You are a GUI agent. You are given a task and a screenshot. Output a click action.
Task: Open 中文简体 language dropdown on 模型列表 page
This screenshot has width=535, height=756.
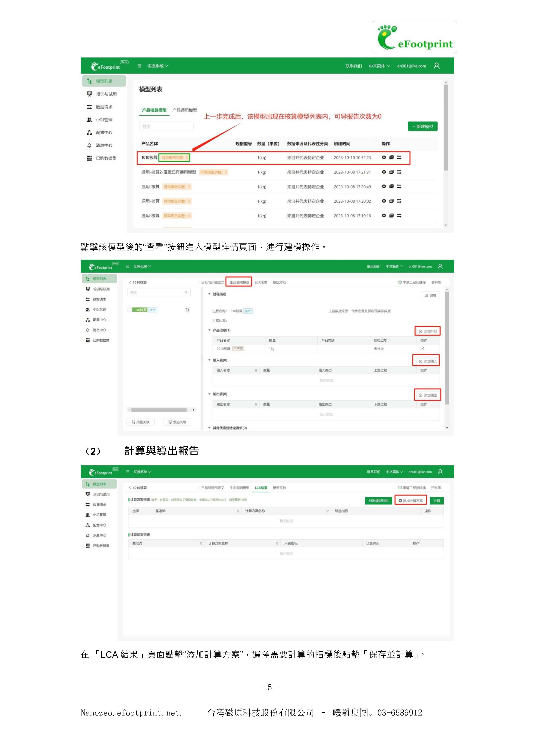coord(379,66)
